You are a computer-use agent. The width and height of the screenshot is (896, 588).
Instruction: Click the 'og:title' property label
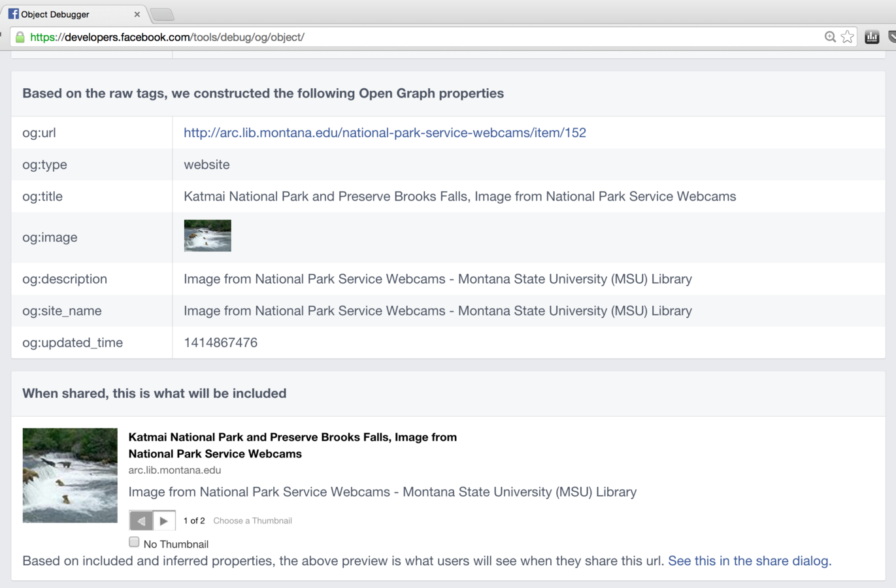point(42,197)
